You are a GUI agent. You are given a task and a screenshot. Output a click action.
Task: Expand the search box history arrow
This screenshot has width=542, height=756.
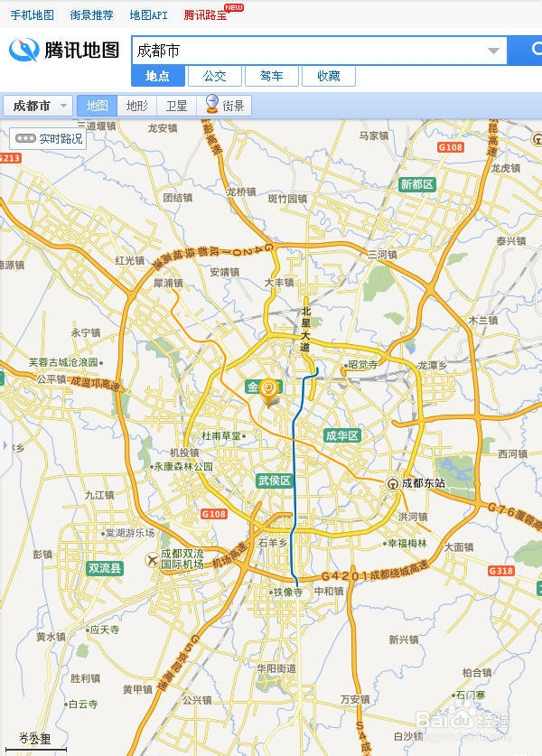coord(493,51)
